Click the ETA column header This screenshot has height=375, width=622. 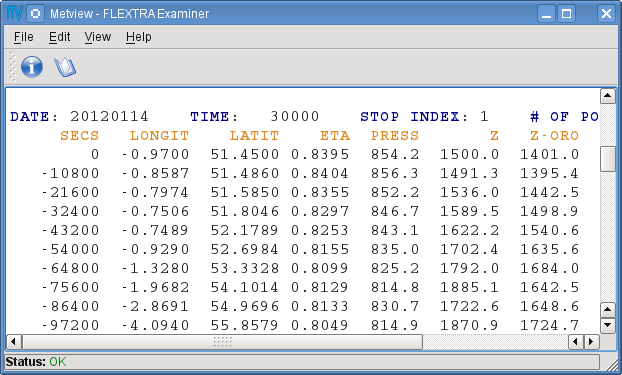click(335, 136)
